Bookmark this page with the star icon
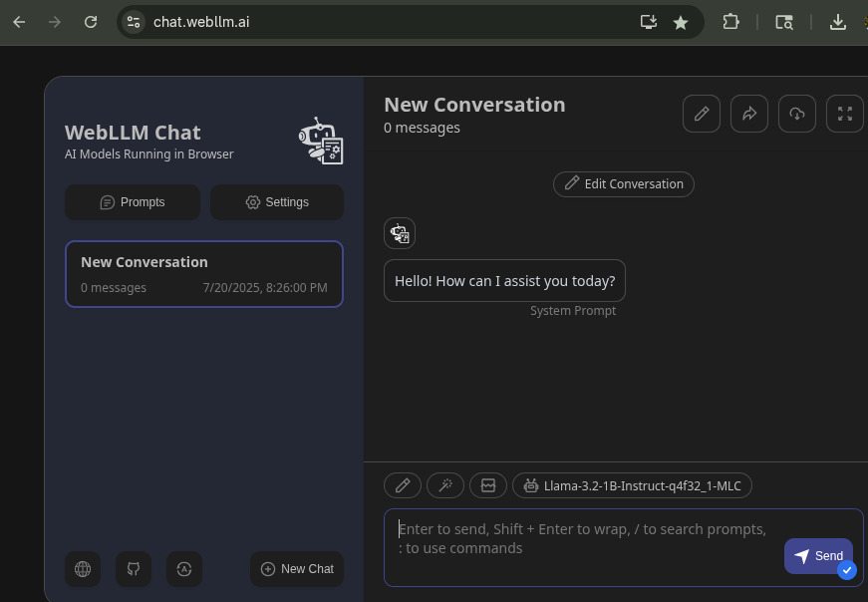This screenshot has height=602, width=868. (681, 23)
